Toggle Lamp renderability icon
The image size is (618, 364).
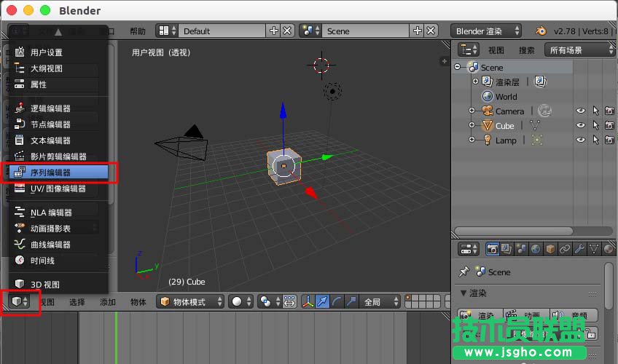[x=609, y=140]
